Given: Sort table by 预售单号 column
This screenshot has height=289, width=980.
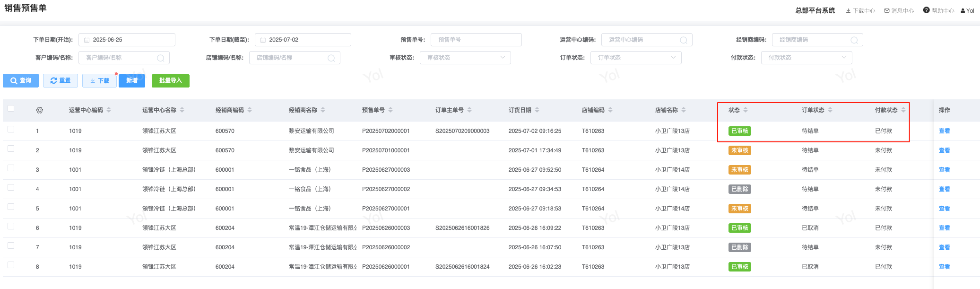Looking at the screenshot, I should (x=390, y=110).
